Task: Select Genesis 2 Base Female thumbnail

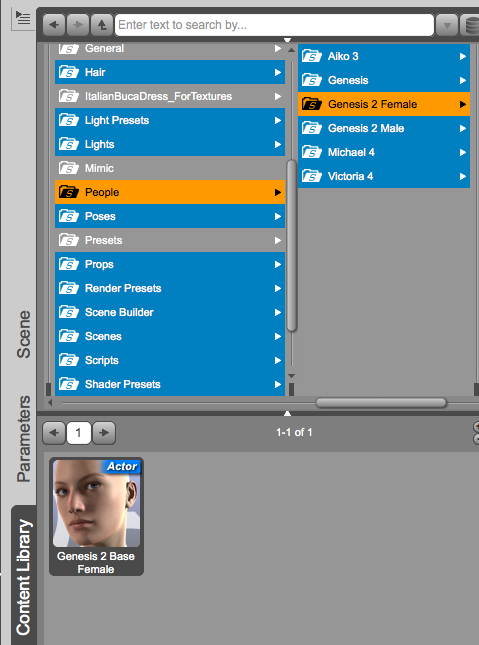Action: point(96,517)
